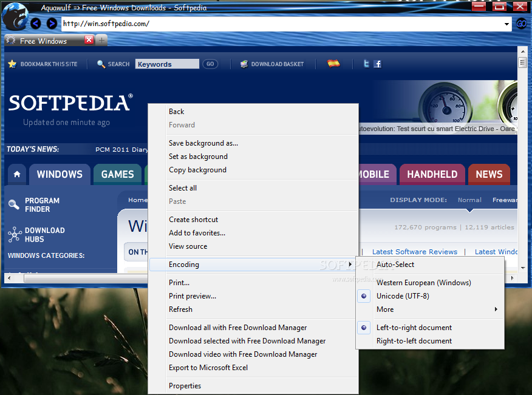Click horizontal scrollbar right arrow
The height and width of the screenshot is (395, 532).
click(512, 278)
